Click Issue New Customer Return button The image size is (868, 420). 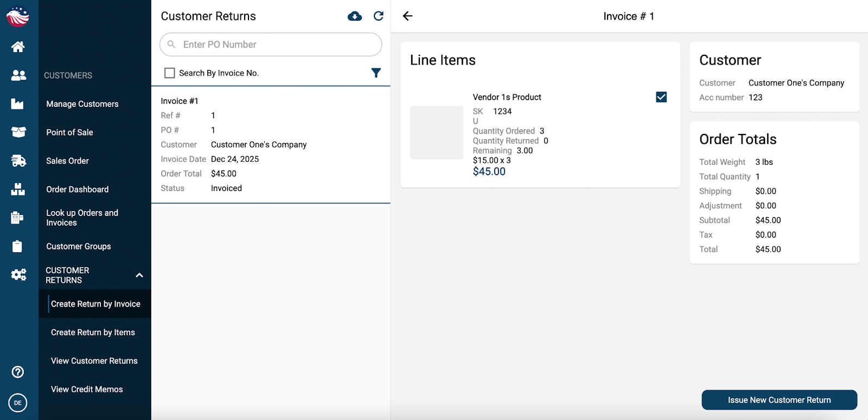tap(779, 400)
